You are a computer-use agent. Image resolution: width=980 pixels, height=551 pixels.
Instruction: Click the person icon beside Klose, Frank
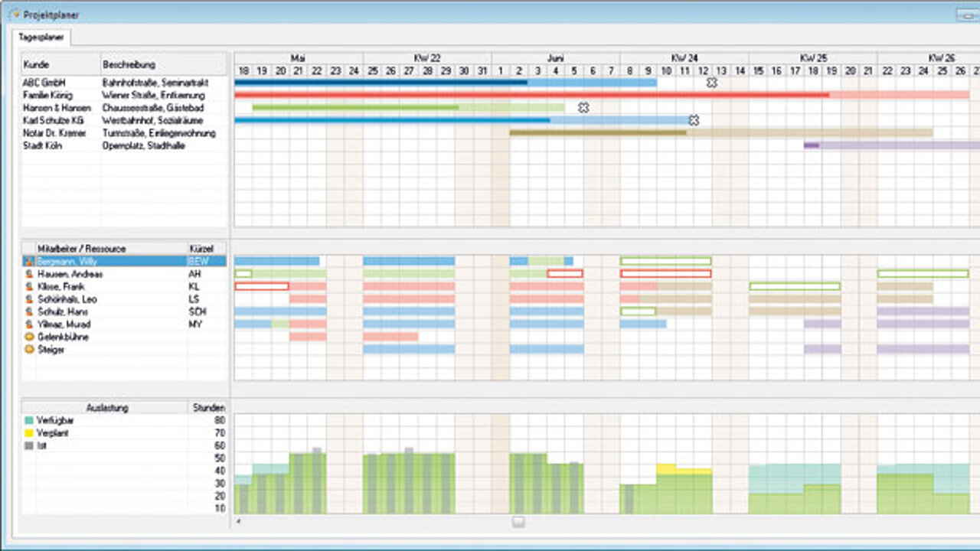tap(28, 286)
